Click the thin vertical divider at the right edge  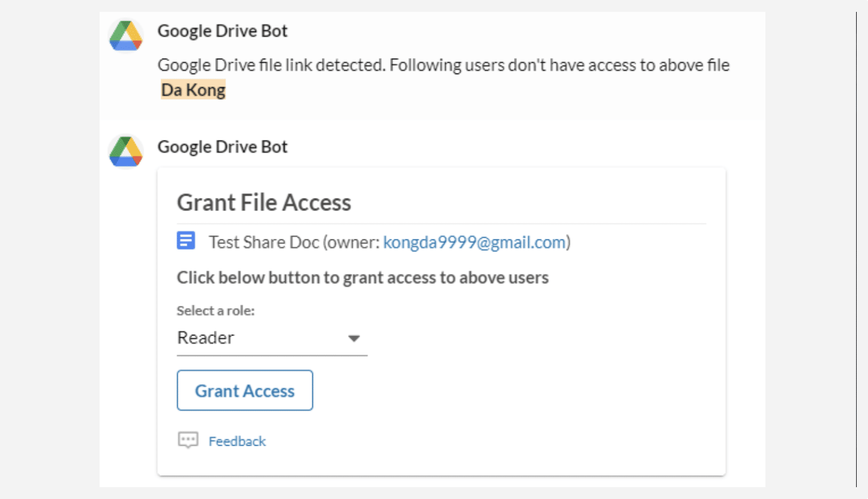click(x=856, y=249)
